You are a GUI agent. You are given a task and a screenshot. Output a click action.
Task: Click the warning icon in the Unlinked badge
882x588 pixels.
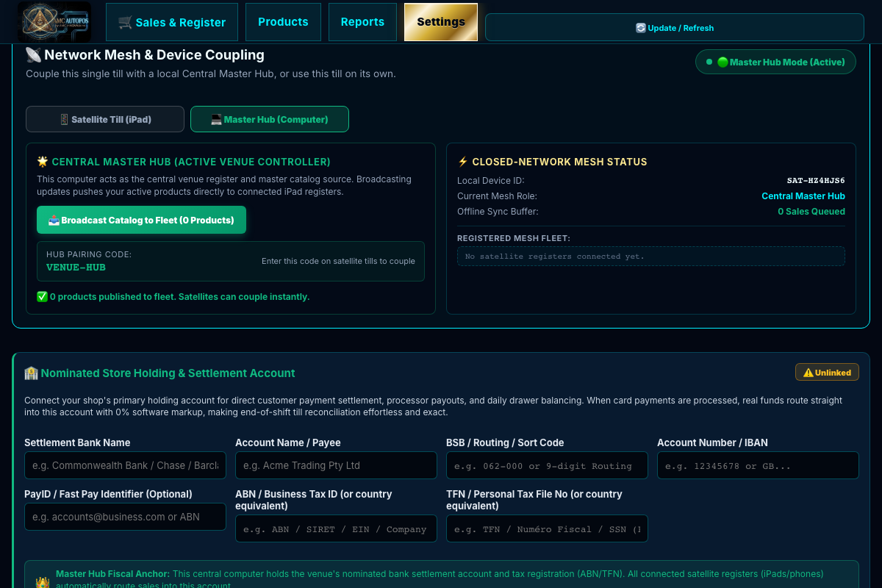pyautogui.click(x=808, y=373)
